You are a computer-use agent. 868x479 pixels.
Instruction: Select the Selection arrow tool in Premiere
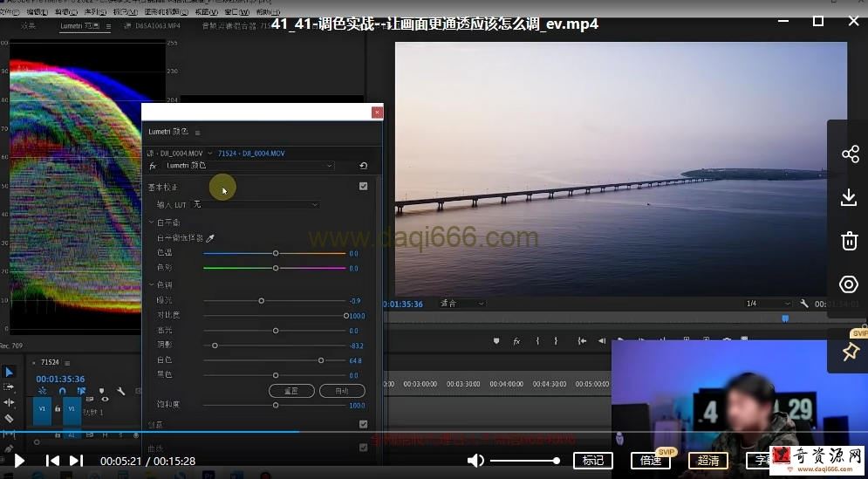point(9,372)
